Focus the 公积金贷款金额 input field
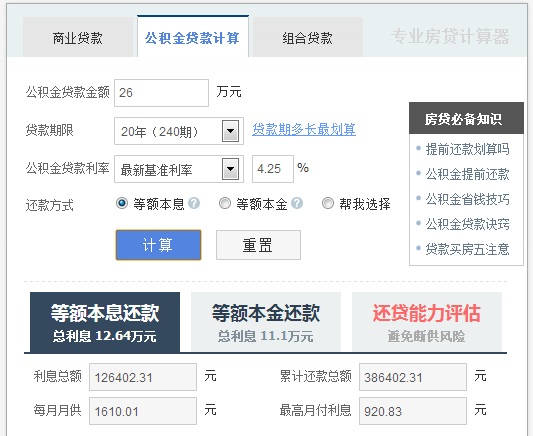Screen dimensions: 533x436 click(x=161, y=93)
